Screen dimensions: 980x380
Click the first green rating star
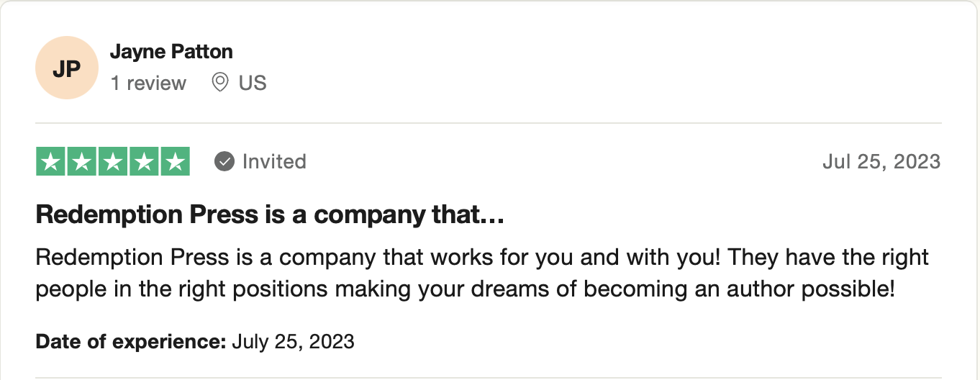point(51,161)
